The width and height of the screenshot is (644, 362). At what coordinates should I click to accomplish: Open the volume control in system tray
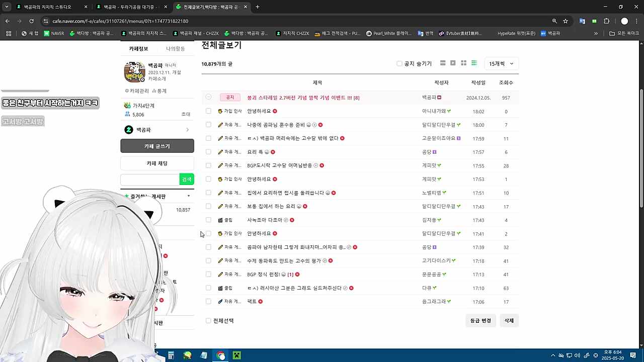[x=577, y=355]
